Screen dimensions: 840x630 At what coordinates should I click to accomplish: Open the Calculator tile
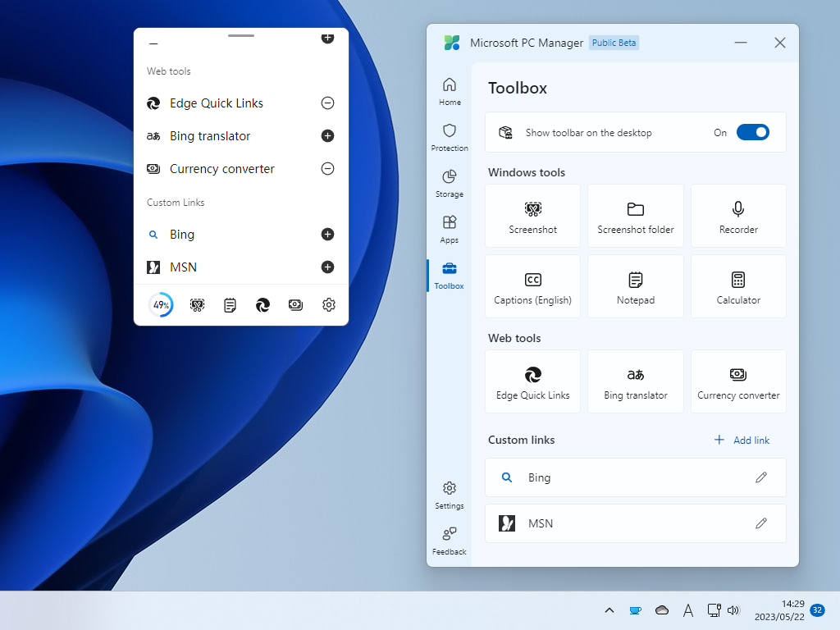tap(738, 286)
